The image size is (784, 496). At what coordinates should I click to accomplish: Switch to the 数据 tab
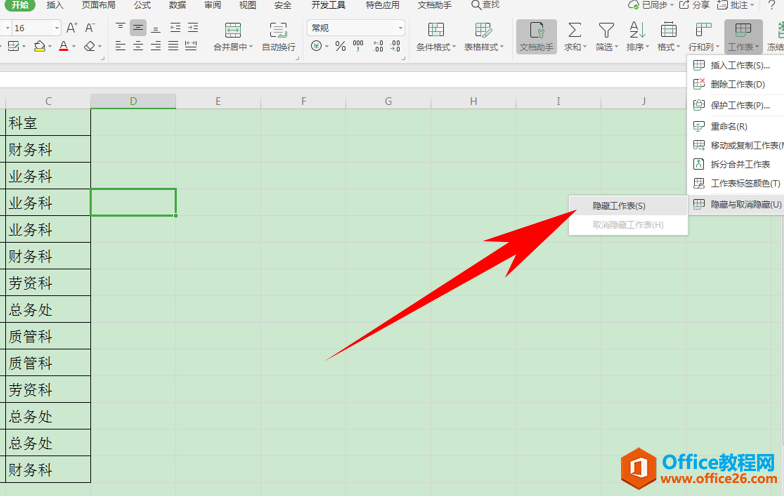(x=177, y=5)
